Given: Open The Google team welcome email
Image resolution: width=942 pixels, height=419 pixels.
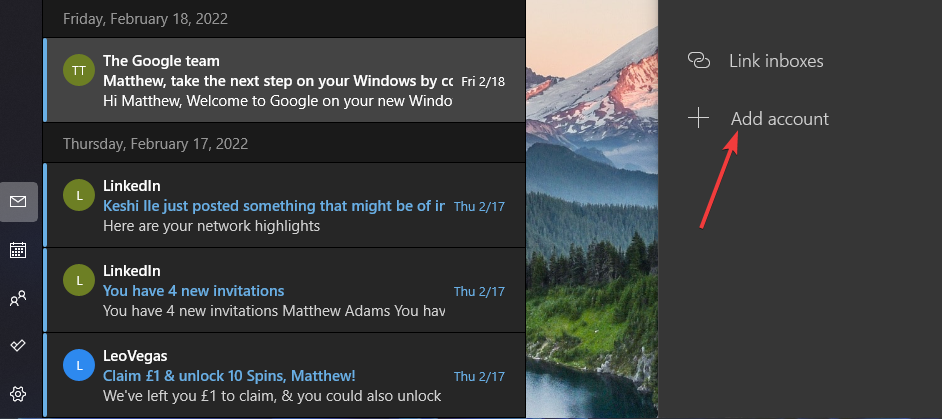Looking at the screenshot, I should tap(278, 81).
